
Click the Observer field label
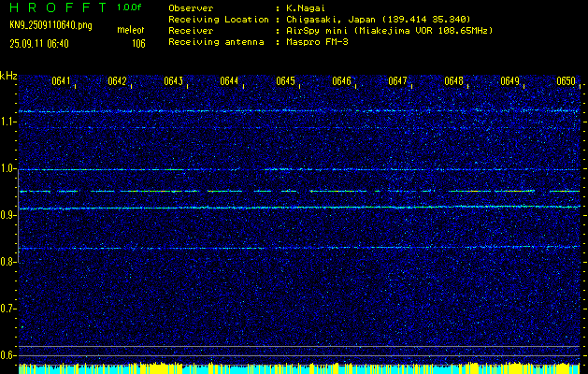[191, 8]
